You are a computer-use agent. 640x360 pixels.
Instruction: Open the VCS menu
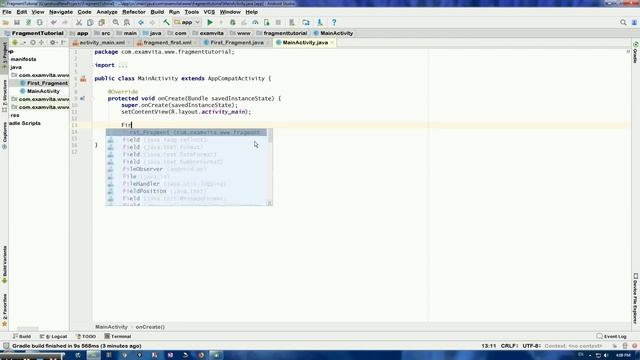209,12
